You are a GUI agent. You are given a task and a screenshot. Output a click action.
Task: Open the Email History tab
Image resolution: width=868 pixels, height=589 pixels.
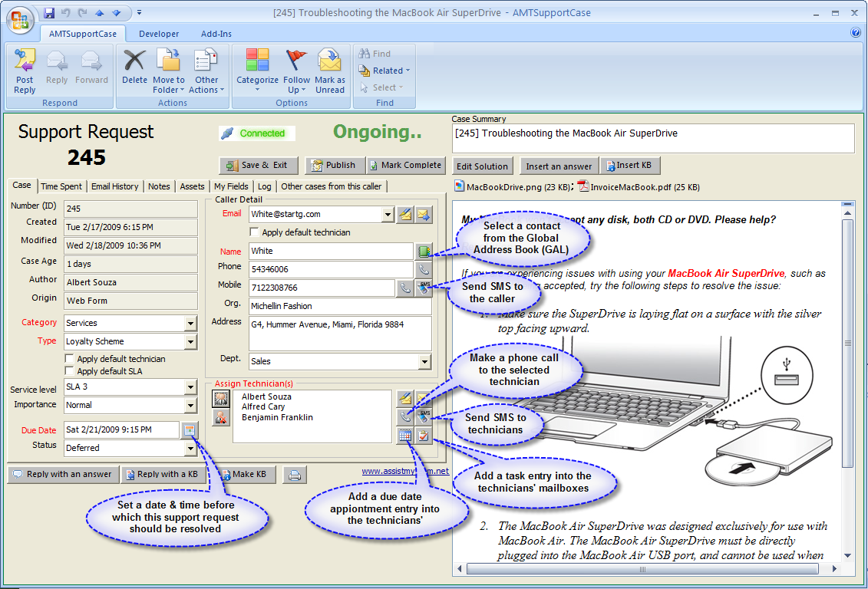pyautogui.click(x=114, y=186)
